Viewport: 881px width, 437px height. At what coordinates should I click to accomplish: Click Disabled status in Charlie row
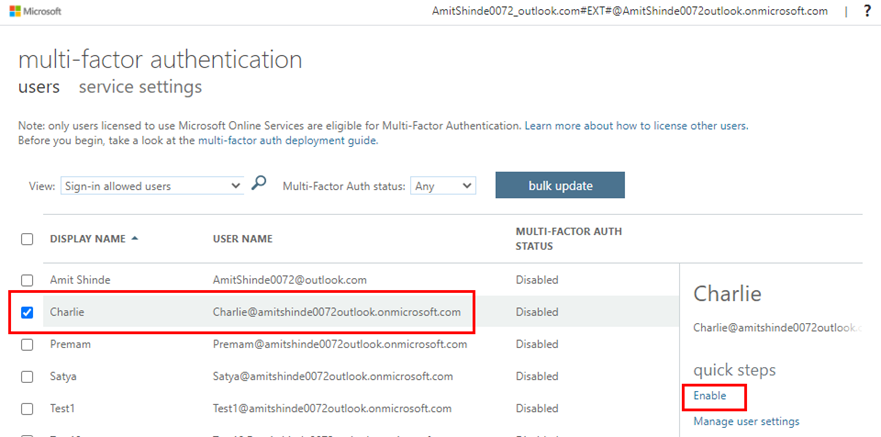point(537,312)
